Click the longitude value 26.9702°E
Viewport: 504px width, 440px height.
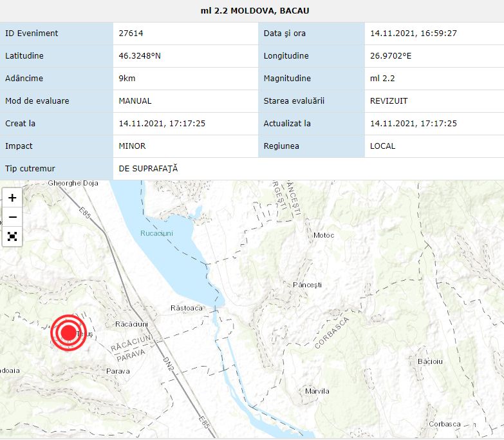point(391,56)
